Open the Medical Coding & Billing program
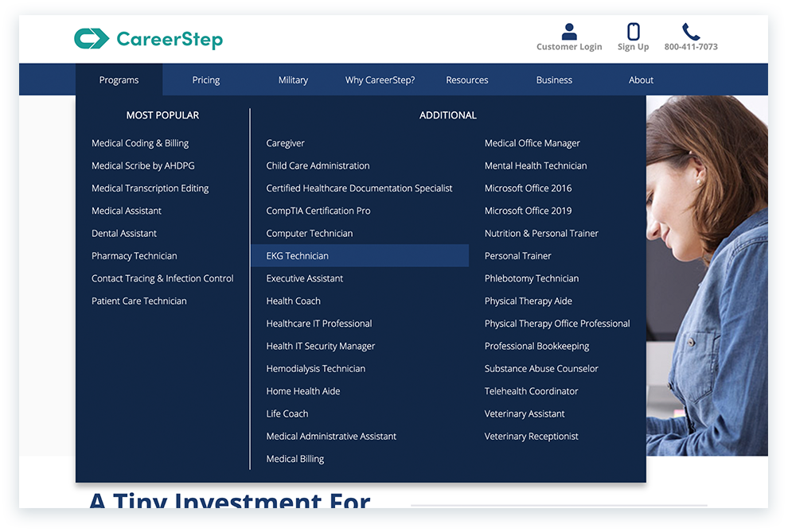 140,142
